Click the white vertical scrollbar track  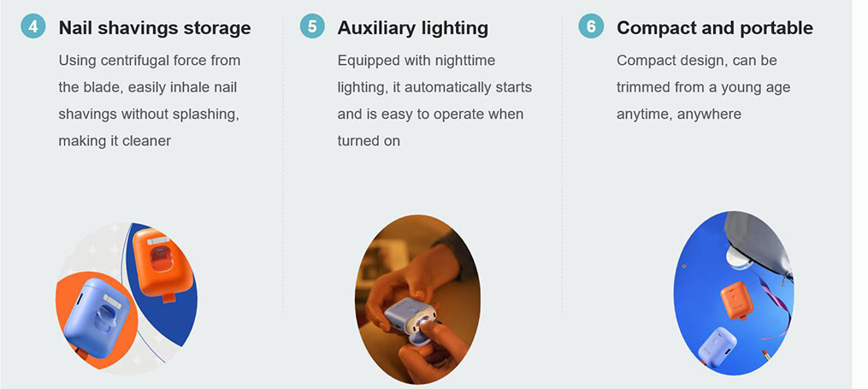859,194
